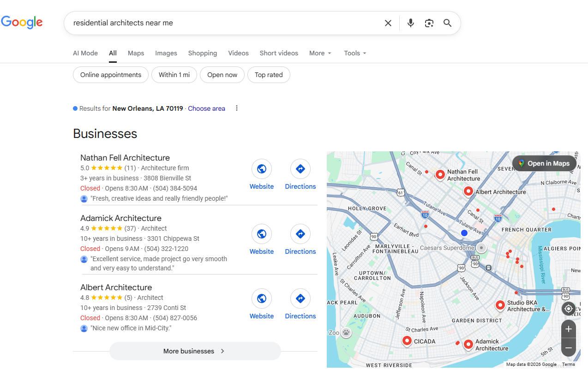Open Google Lens image search
This screenshot has height=376, width=588.
click(x=429, y=23)
